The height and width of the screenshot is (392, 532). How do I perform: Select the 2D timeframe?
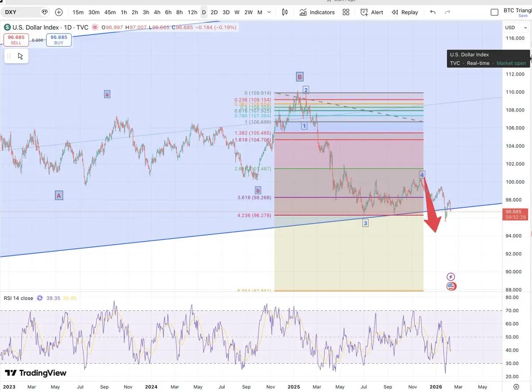tap(214, 12)
